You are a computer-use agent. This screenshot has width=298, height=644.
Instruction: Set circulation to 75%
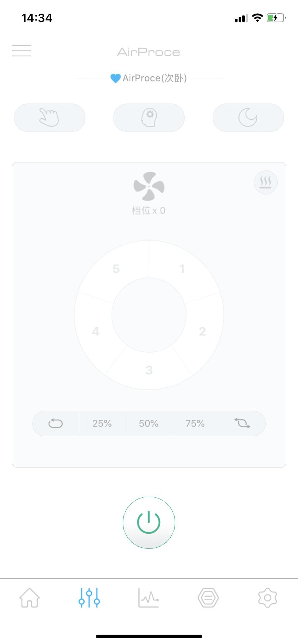[195, 423]
